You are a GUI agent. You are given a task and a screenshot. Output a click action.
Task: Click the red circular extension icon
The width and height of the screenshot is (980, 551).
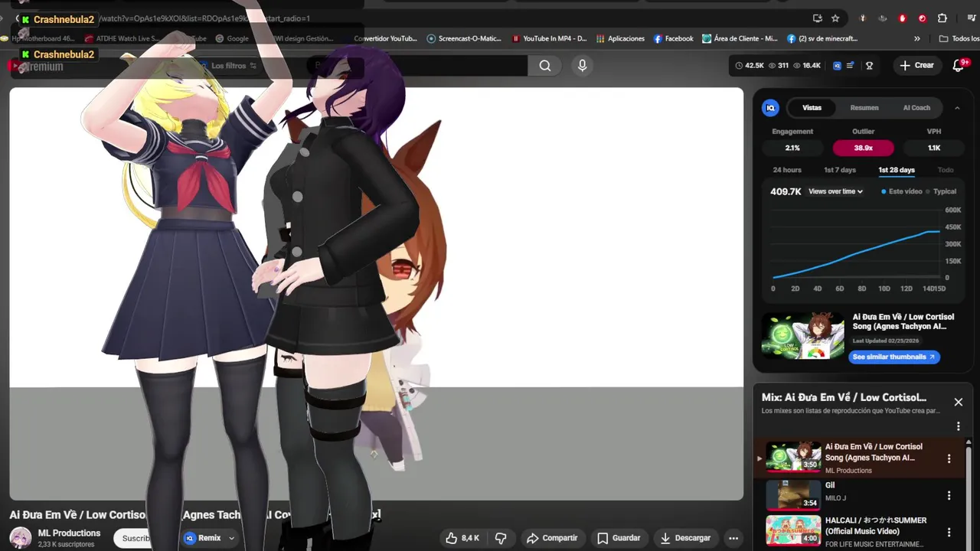point(922,18)
